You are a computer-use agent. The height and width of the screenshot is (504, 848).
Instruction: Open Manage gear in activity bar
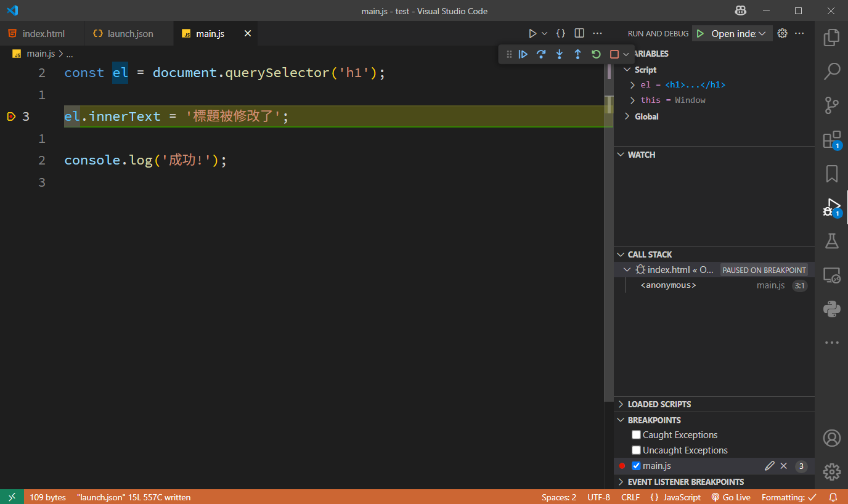click(x=832, y=471)
